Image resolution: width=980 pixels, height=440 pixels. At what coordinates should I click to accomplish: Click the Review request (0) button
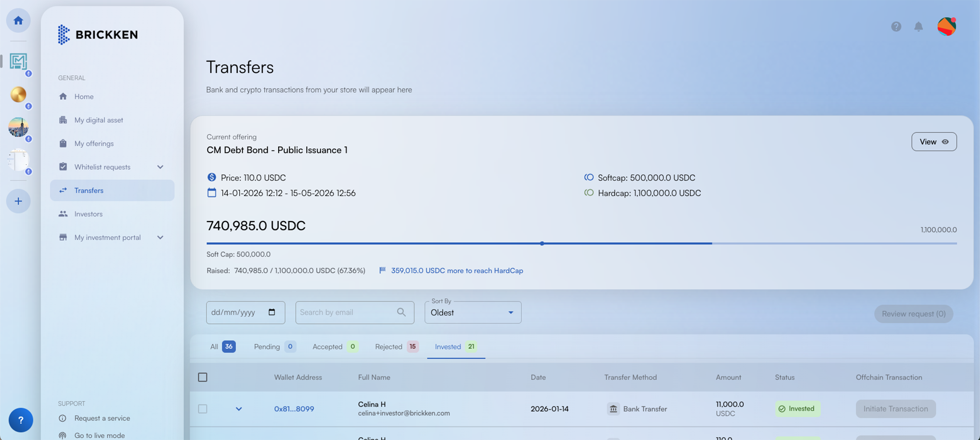[x=914, y=314]
